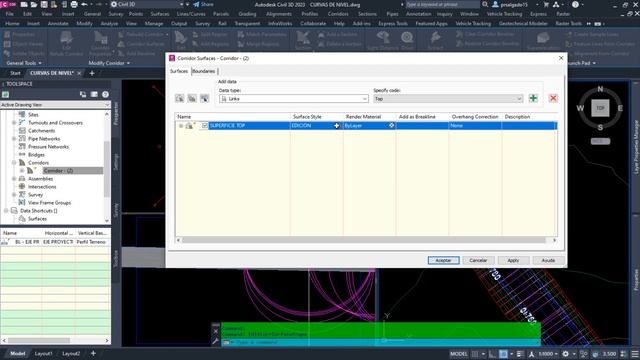The width and height of the screenshot is (640, 360).
Task: Toggle the grid display in the status bar
Action: [x=475, y=354]
